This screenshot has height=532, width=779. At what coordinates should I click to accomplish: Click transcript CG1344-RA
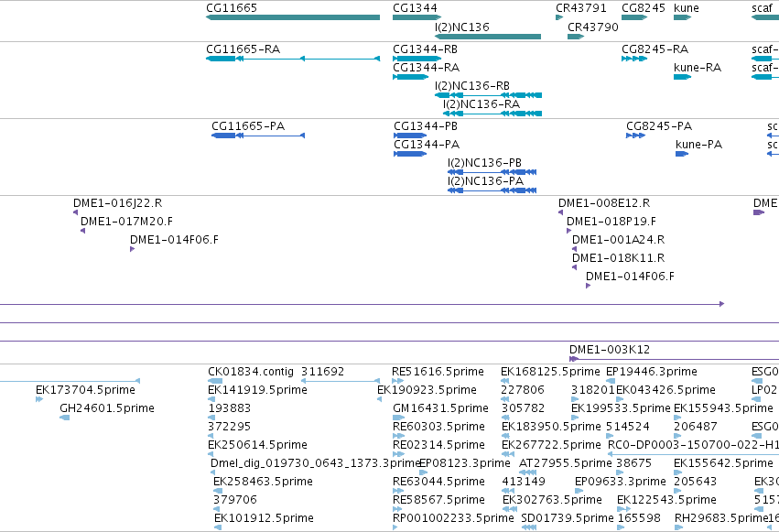pos(410,77)
